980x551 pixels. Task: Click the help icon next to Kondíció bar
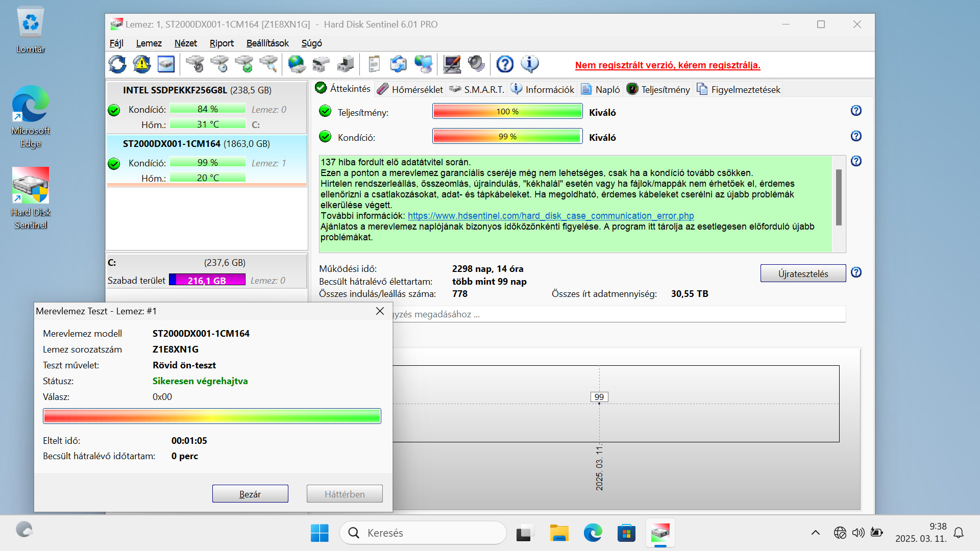point(856,136)
